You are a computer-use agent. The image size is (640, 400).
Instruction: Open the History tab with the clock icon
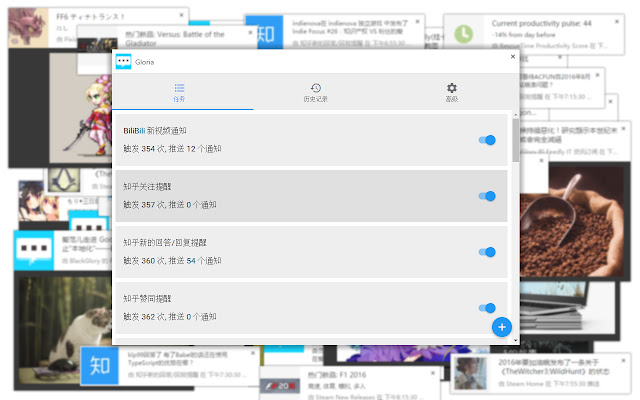point(316,92)
